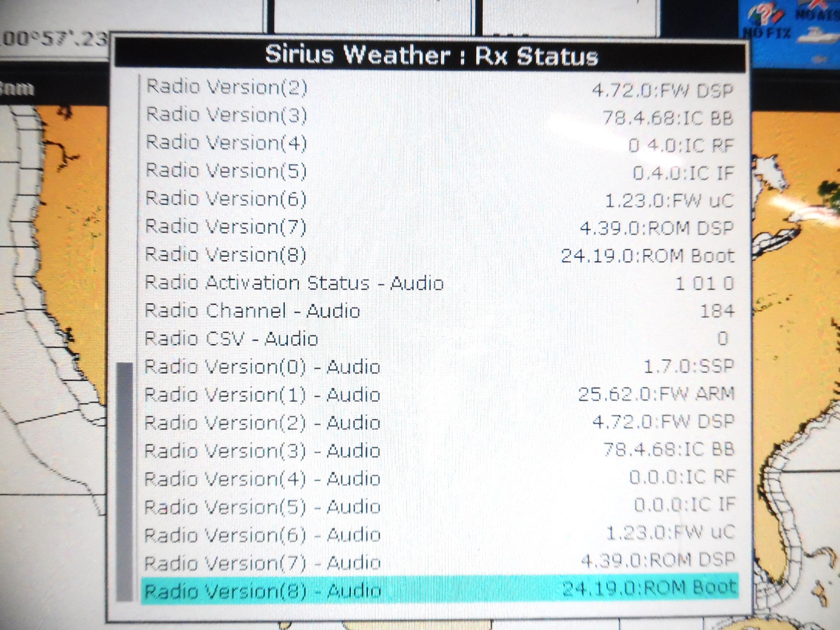Screen dimensions: 840x630
Task: Click the 1.7.0:SSP version value
Action: tap(688, 366)
